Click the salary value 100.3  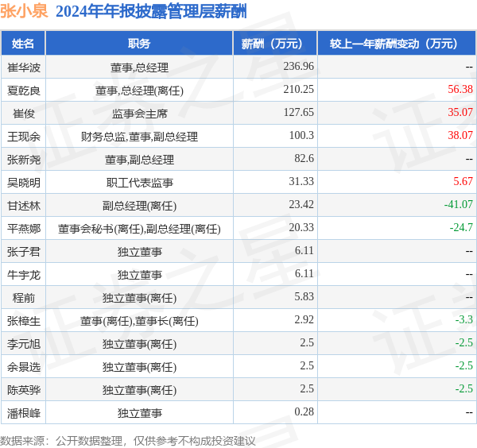301,135
